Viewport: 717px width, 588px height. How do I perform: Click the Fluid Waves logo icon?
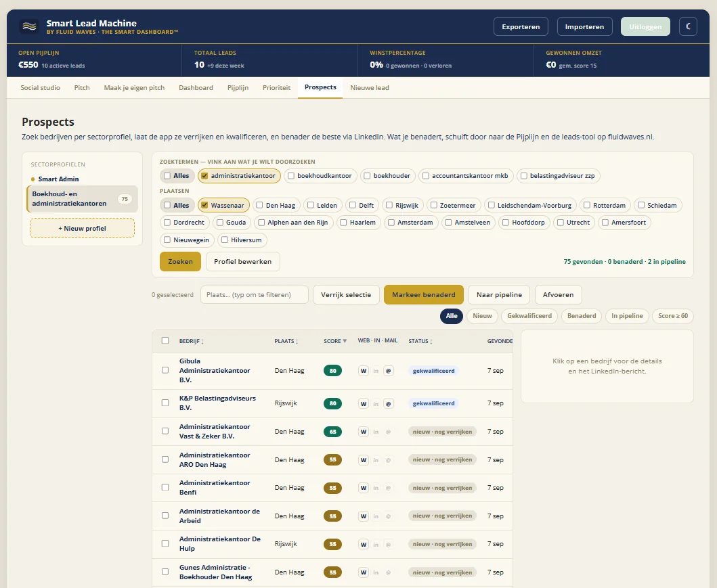tap(29, 26)
